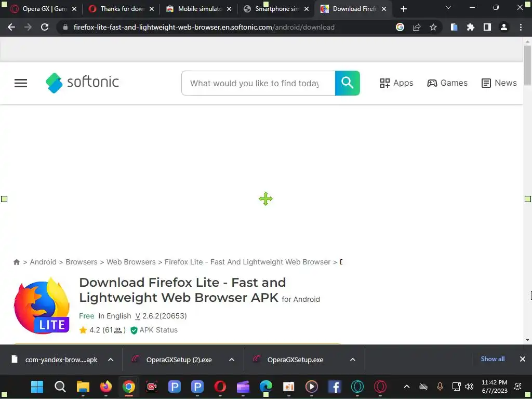This screenshot has height=399, width=532.
Task: Click the green search button
Action: point(348,83)
